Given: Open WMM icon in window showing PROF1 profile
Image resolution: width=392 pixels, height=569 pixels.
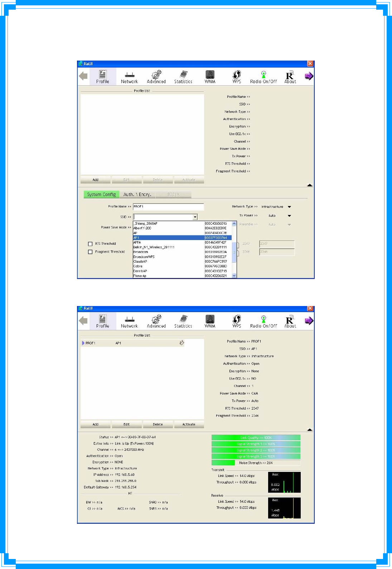Looking at the screenshot, I should point(210,321).
